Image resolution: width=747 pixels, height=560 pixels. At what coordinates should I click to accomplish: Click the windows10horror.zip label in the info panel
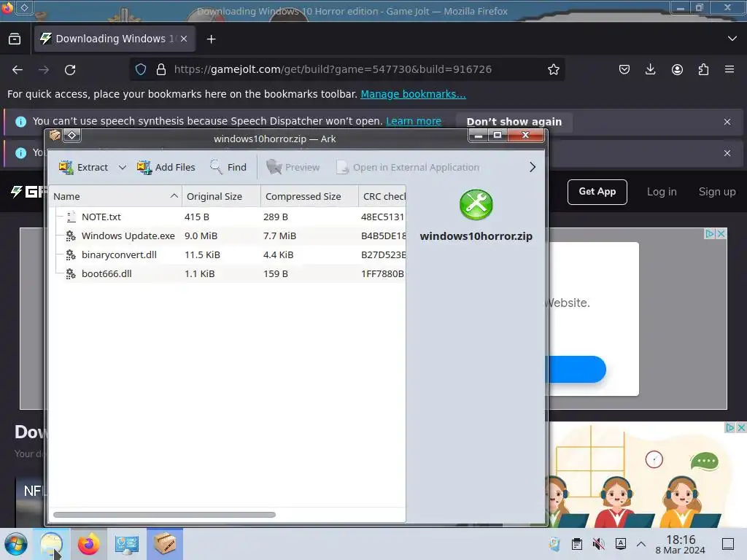tap(476, 236)
